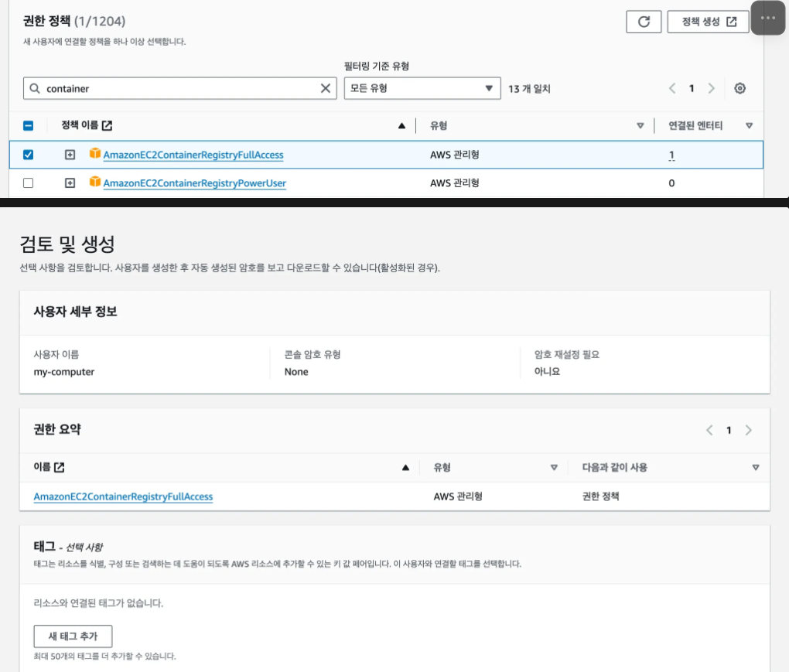Go to previous page in 권한 요약
Image resolution: width=789 pixels, height=672 pixels.
[x=709, y=430]
